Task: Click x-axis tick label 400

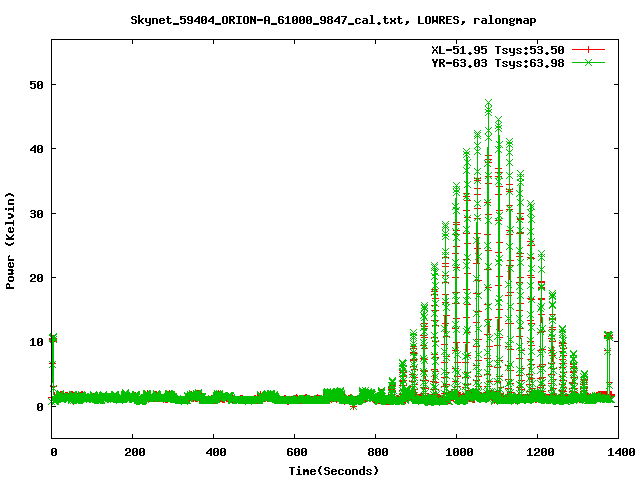Action: (216, 452)
